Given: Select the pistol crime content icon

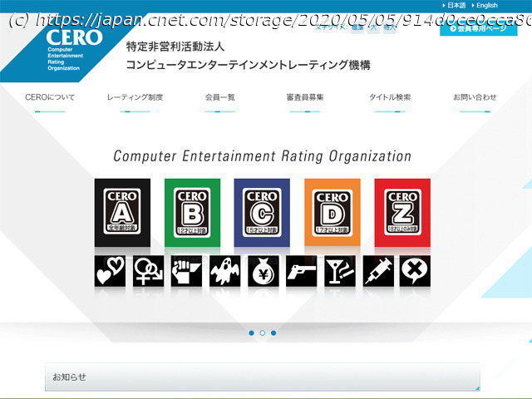Looking at the screenshot, I should click(x=301, y=271).
